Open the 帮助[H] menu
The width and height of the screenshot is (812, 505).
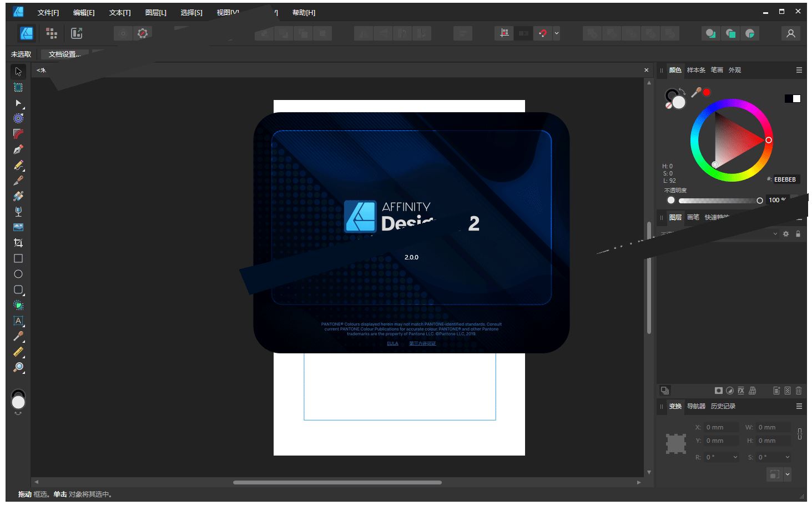(x=304, y=12)
